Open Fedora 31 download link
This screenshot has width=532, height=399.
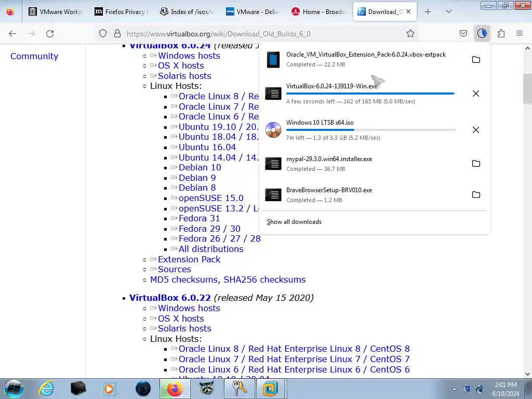point(199,219)
